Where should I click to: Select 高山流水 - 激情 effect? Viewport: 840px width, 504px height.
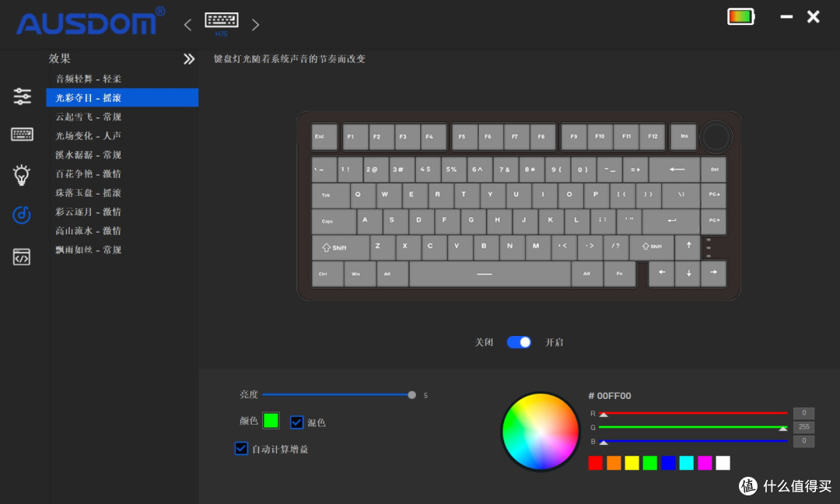pos(122,231)
